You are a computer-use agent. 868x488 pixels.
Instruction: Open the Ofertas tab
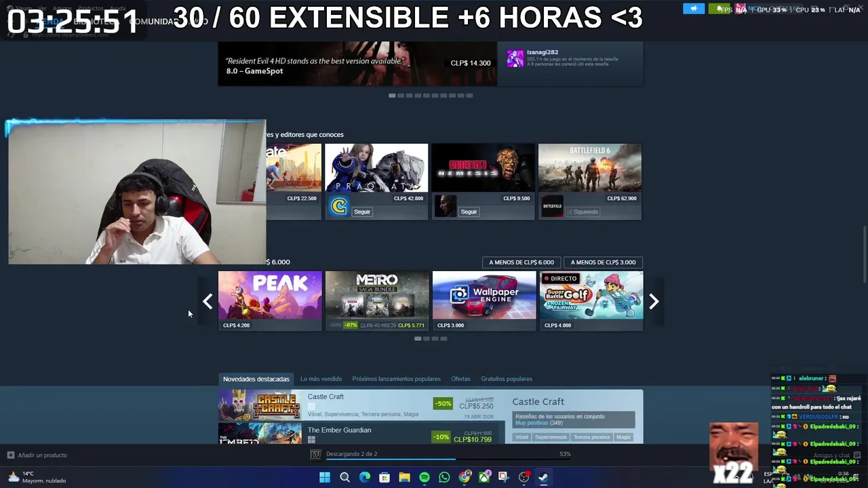click(460, 379)
